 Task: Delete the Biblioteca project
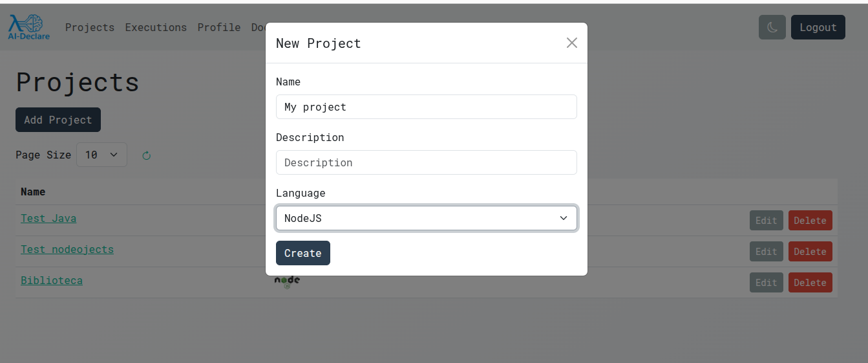pyautogui.click(x=810, y=283)
